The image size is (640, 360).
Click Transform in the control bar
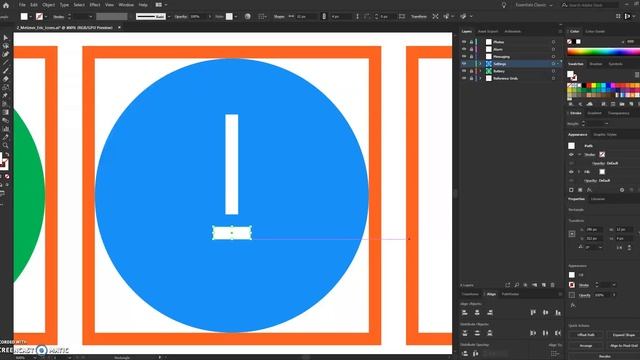click(418, 17)
